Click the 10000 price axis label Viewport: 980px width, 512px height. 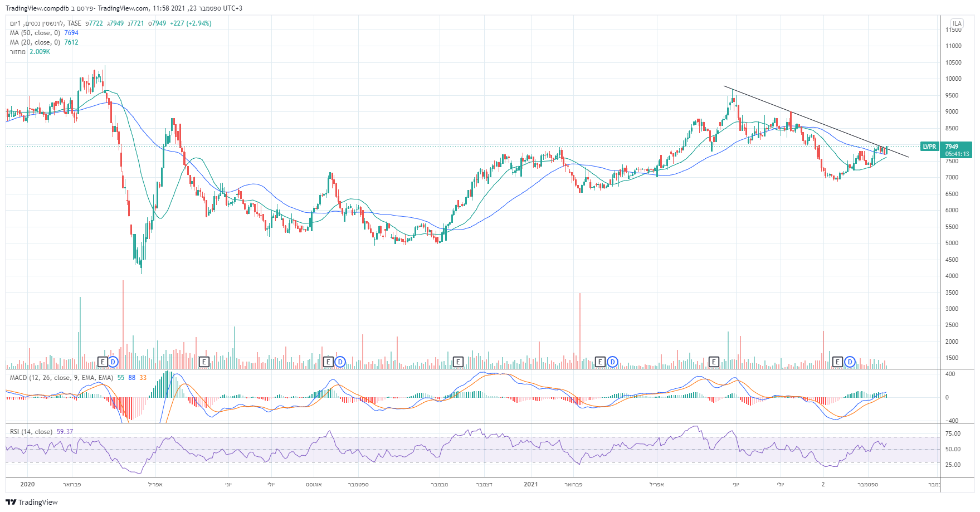(953, 79)
